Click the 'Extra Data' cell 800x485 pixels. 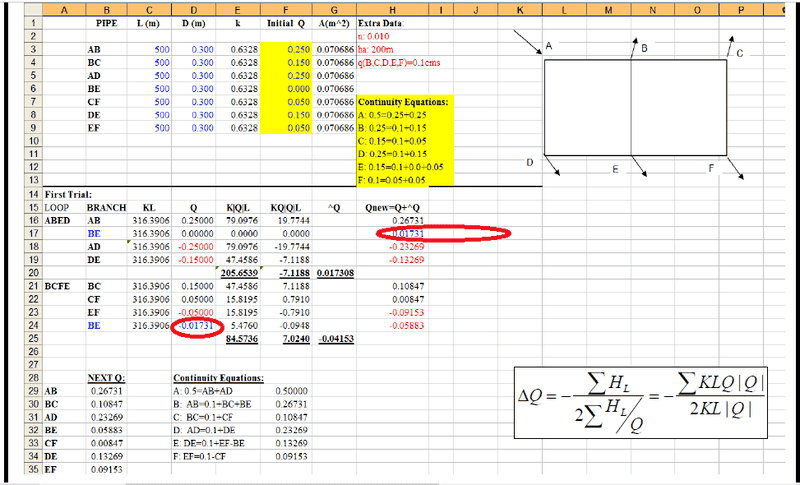(382, 22)
